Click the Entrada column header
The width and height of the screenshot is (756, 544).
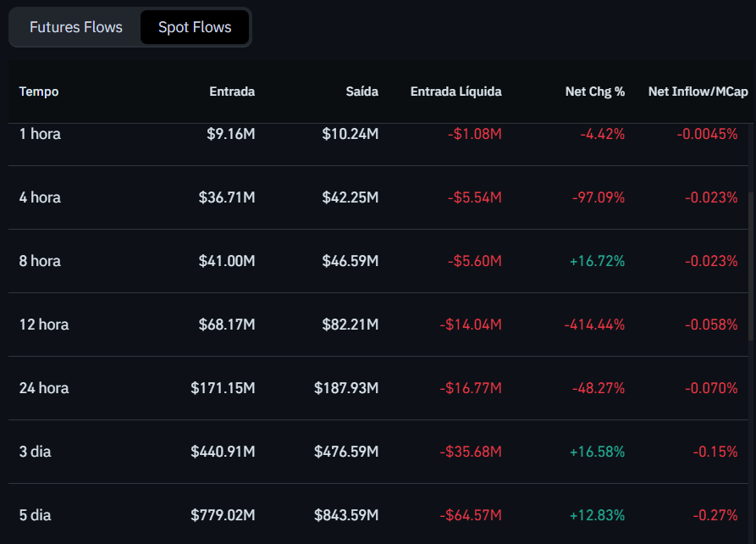(232, 92)
